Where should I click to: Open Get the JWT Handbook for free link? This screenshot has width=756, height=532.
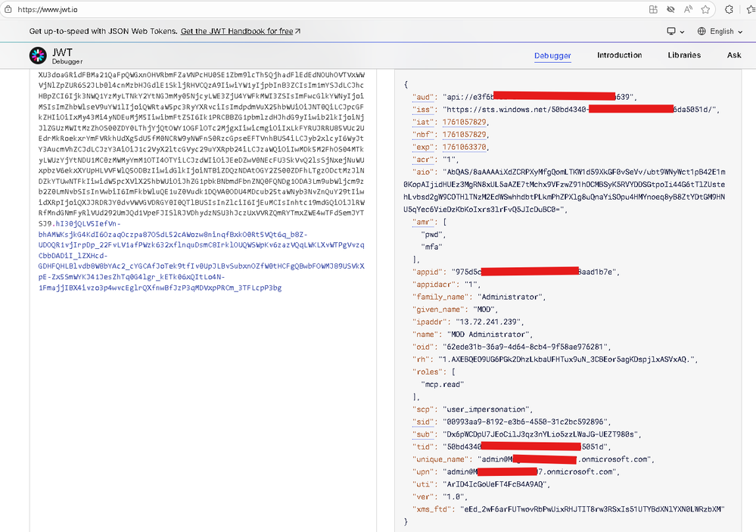pos(240,31)
